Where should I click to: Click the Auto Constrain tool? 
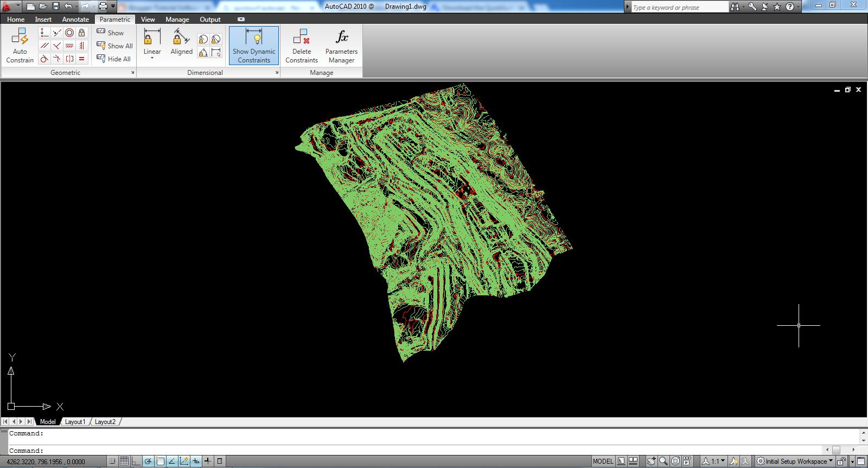pyautogui.click(x=20, y=46)
